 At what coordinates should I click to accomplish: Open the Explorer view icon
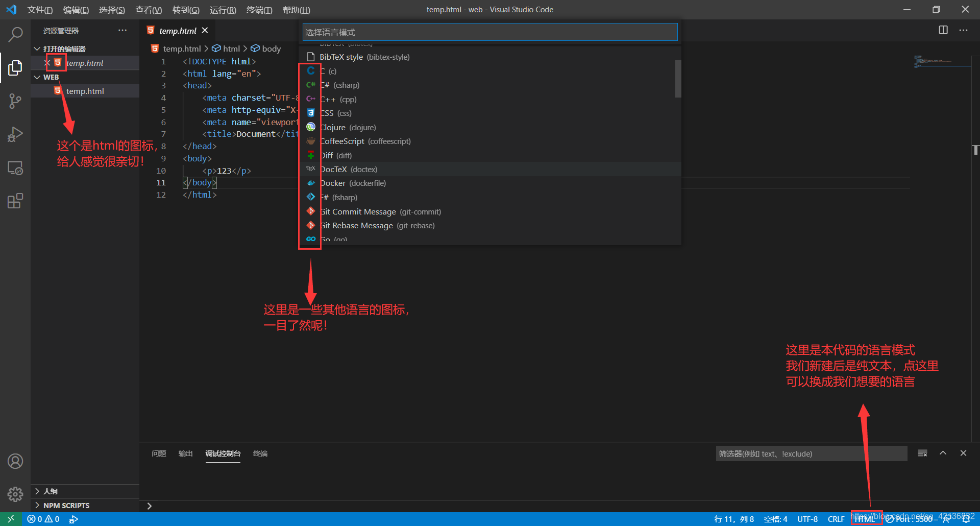tap(15, 67)
